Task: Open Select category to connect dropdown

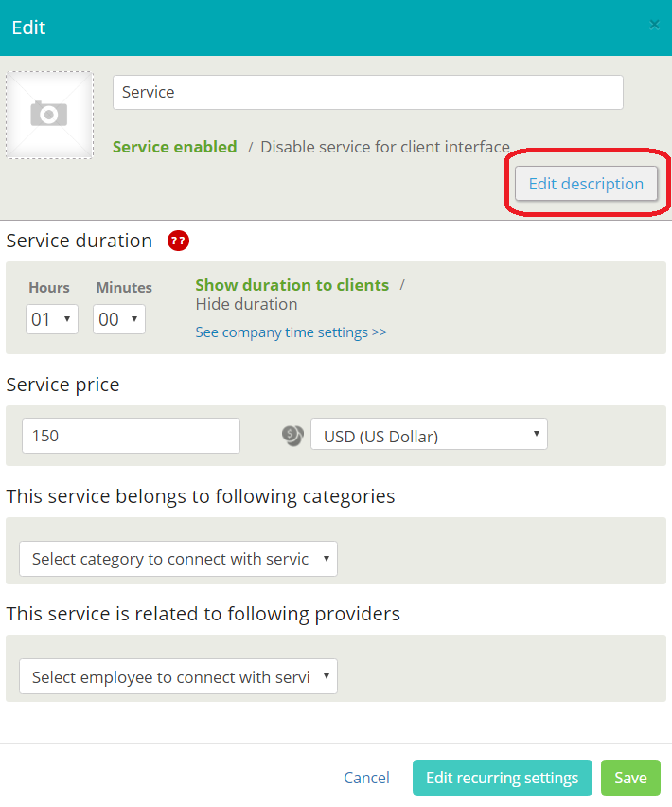Action: click(x=178, y=559)
